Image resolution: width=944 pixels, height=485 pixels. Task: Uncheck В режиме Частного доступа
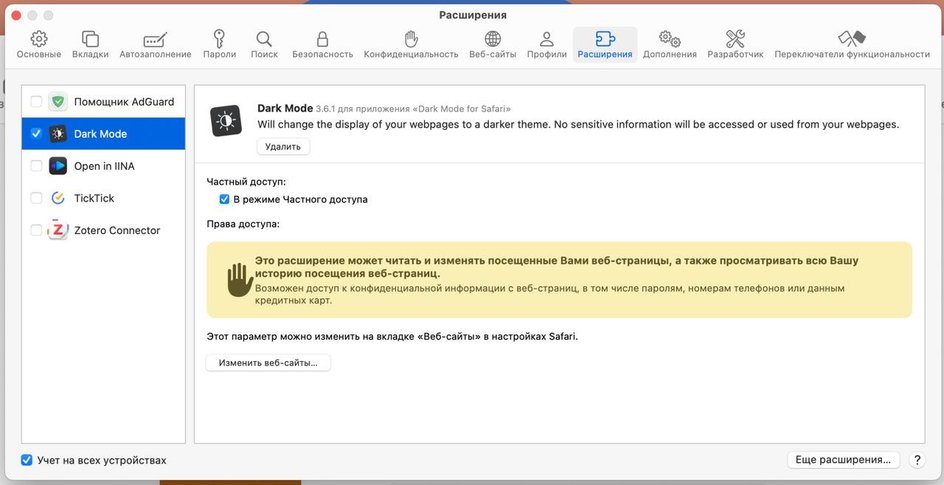click(x=225, y=199)
